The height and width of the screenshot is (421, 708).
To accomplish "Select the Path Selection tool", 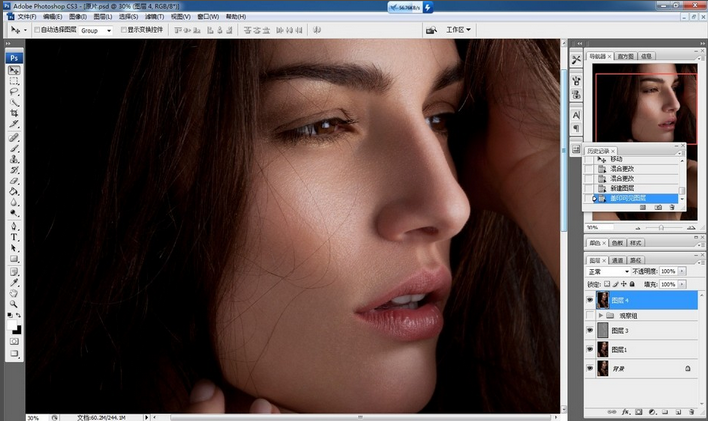I will [x=14, y=248].
